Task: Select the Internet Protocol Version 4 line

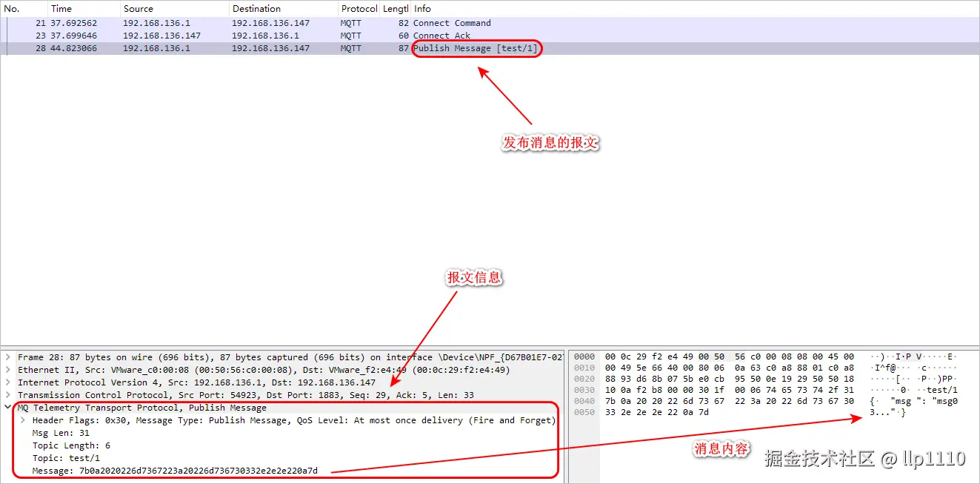Action: pyautogui.click(x=196, y=382)
